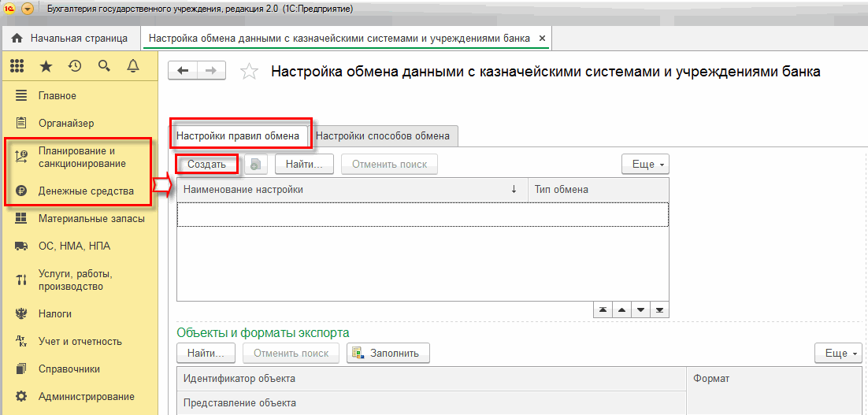
Task: Switch to Настройки способов обмена tab
Action: tap(383, 135)
